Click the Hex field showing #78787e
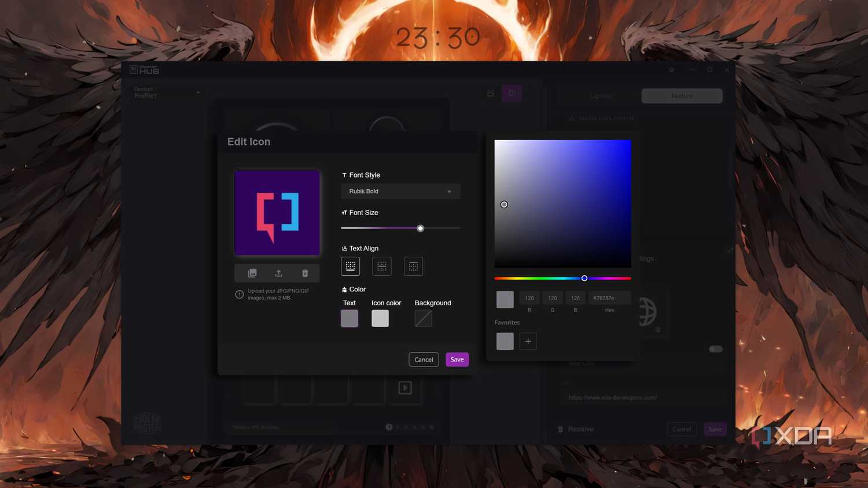The width and height of the screenshot is (868, 488). point(609,298)
